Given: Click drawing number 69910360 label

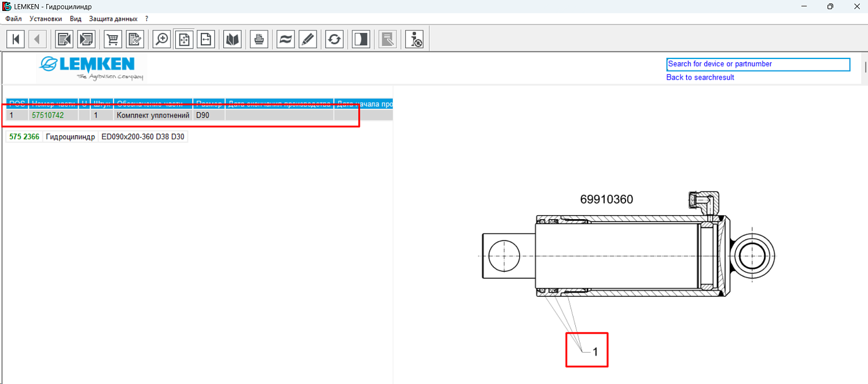Looking at the screenshot, I should pos(606,200).
